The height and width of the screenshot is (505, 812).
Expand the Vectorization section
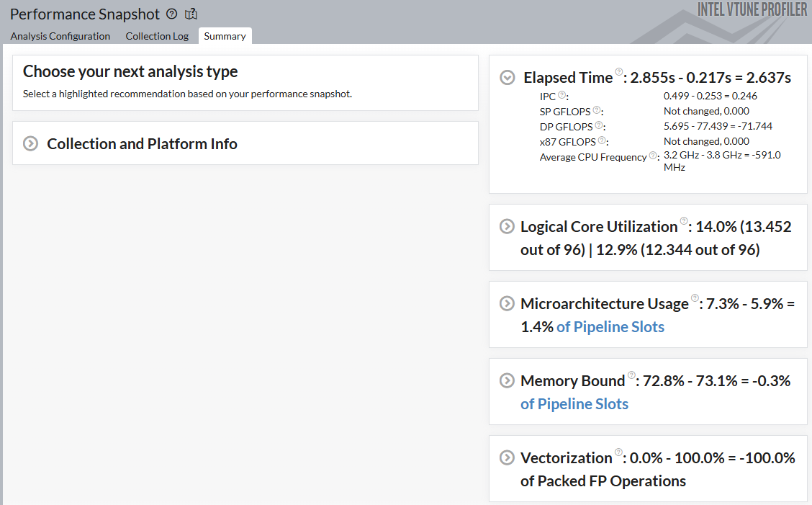507,457
